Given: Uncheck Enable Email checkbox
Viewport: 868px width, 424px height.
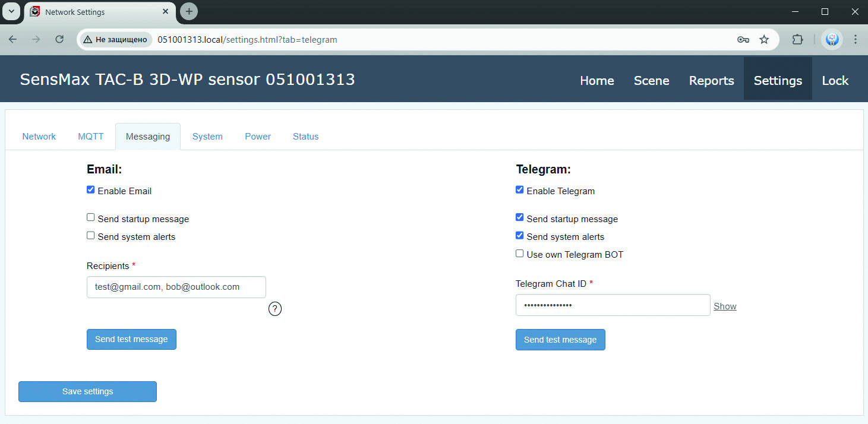Looking at the screenshot, I should pyautogui.click(x=91, y=190).
